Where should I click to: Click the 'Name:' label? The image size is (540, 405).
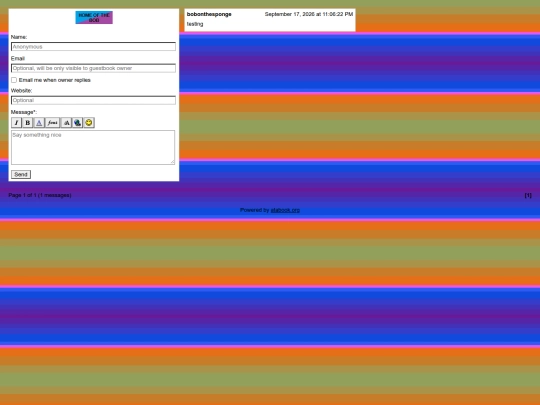click(19, 37)
